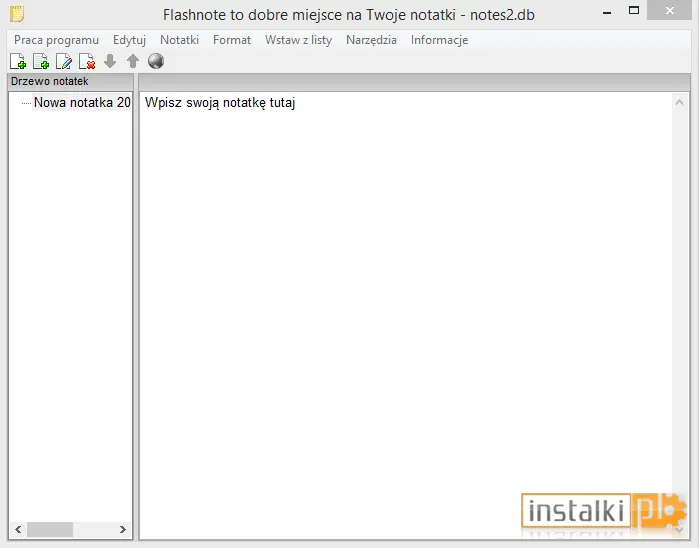
Task: Open the Format menu
Action: click(232, 40)
